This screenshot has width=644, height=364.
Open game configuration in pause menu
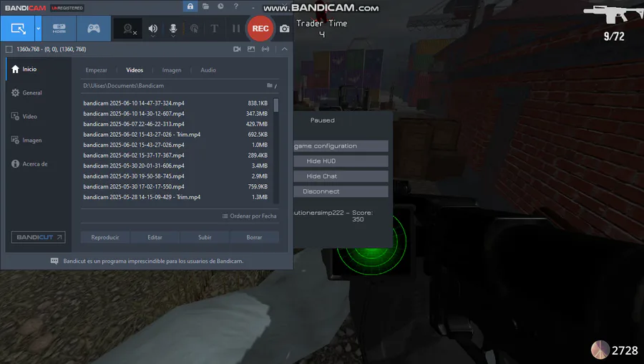coord(341,146)
